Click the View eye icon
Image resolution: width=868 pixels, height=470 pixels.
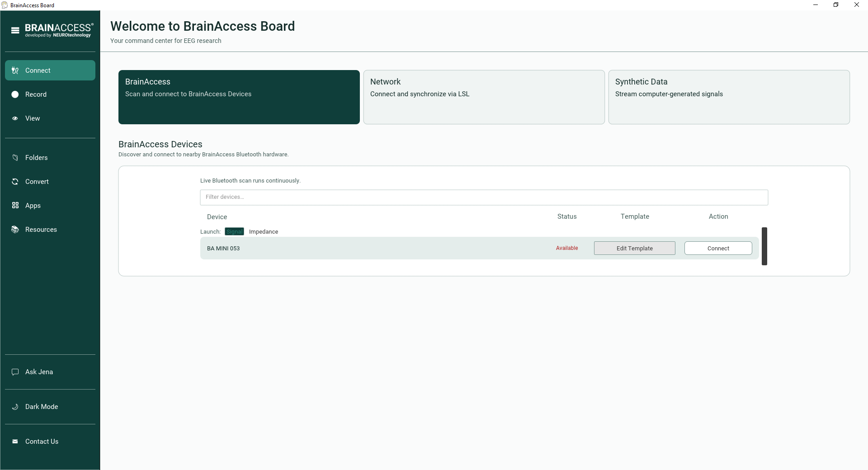pos(15,118)
